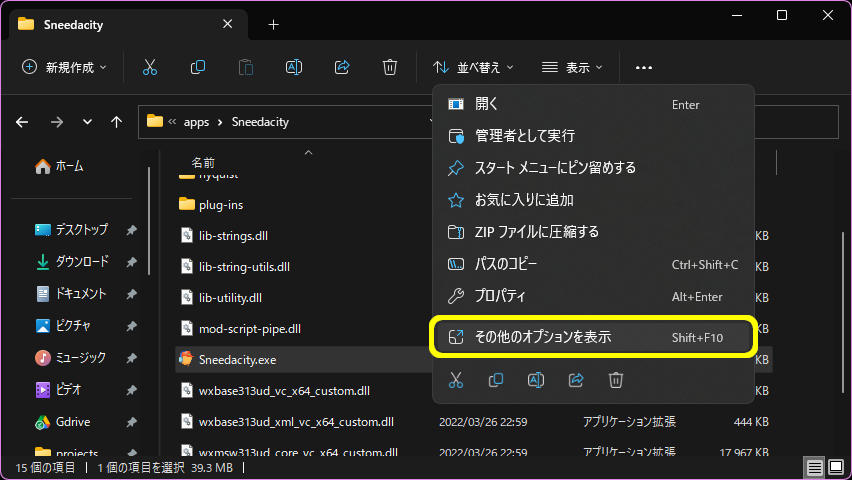Click the share icon in context menu
Screen dimensions: 852x480
576,380
